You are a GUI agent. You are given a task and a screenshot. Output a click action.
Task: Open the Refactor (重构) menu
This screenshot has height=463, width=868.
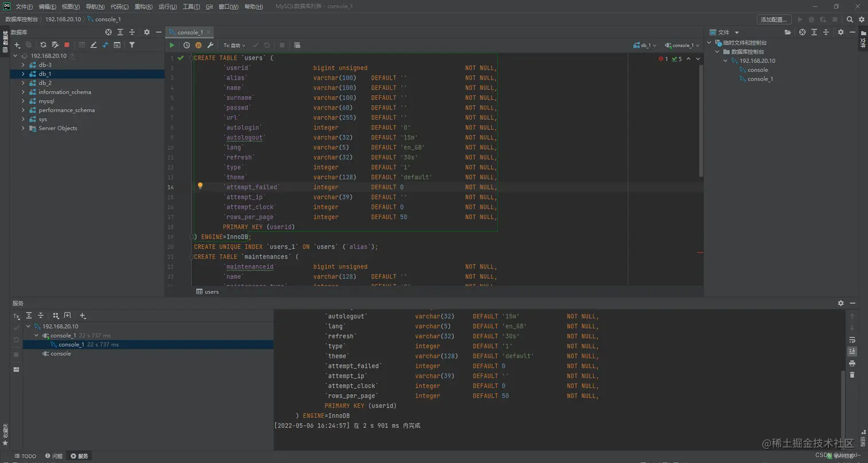click(x=144, y=6)
